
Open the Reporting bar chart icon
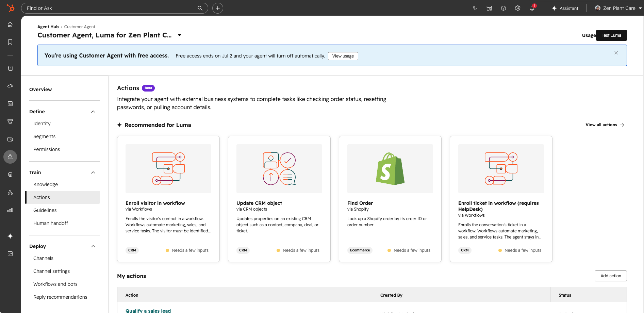[10, 210]
